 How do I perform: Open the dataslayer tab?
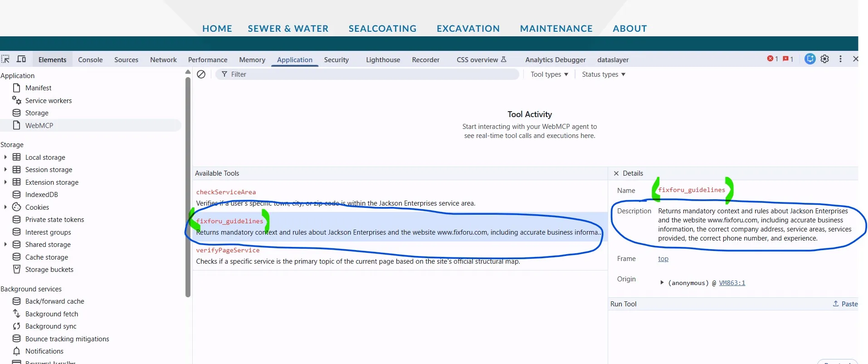(x=613, y=59)
